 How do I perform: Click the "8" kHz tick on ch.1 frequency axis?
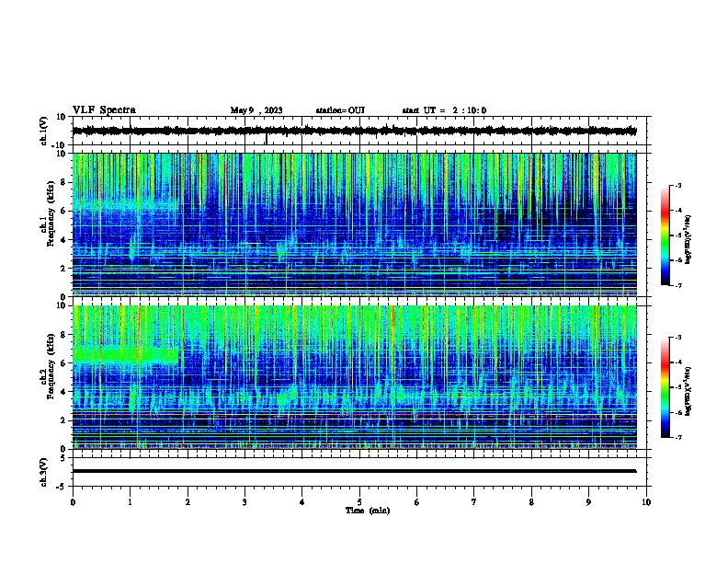(65, 182)
